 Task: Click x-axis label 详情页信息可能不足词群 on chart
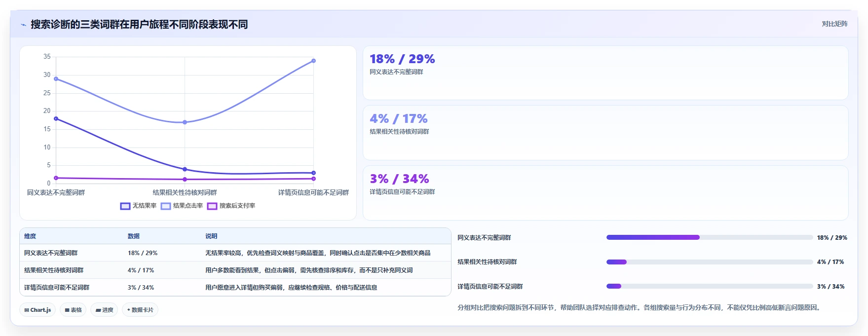pos(313,192)
